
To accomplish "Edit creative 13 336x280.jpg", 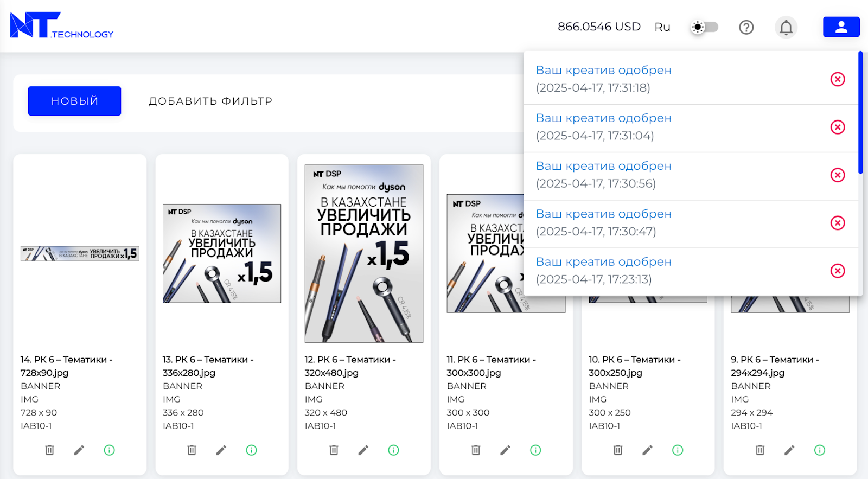I will tap(221, 450).
